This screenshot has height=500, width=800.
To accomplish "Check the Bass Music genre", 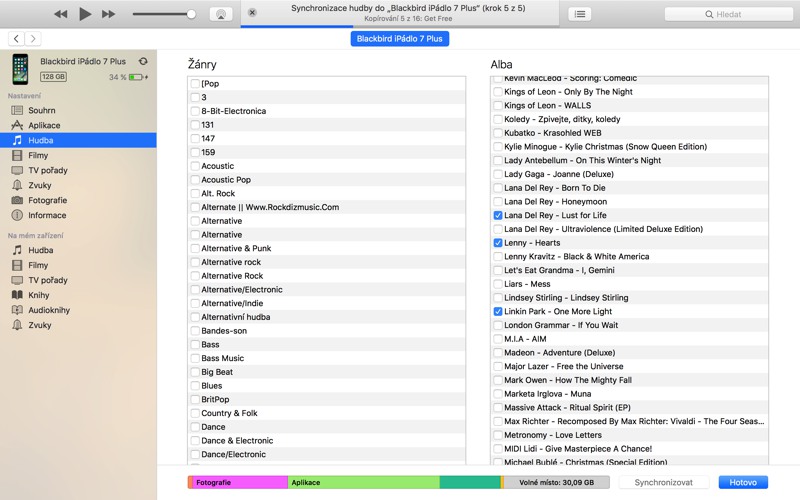I will pos(195,358).
